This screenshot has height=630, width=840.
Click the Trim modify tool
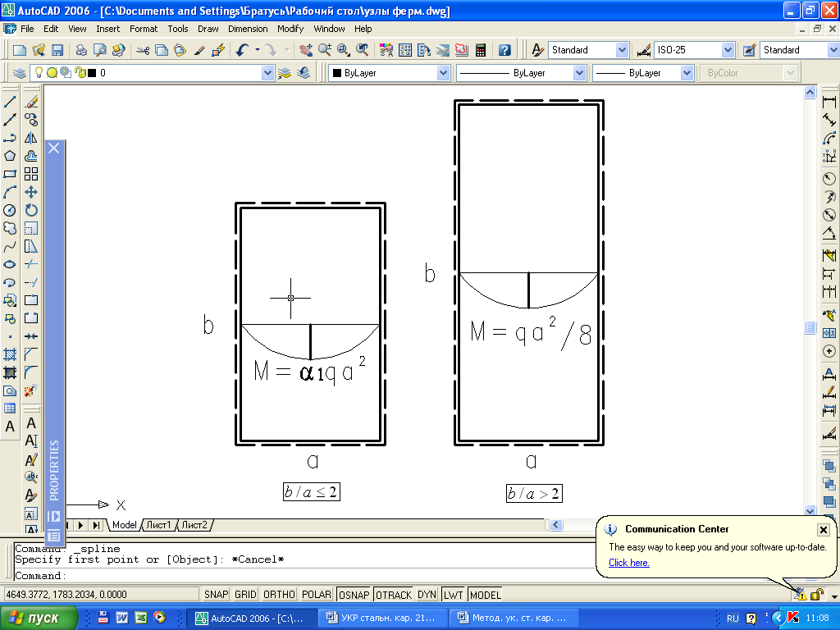(x=31, y=265)
